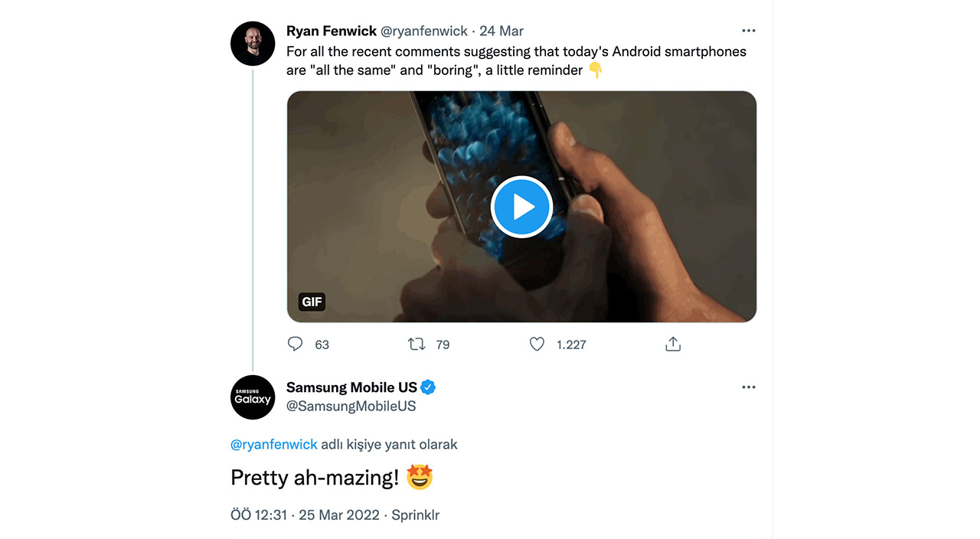Open the Samsung Mobile US display name
This screenshot has width=980, height=539.
point(351,387)
